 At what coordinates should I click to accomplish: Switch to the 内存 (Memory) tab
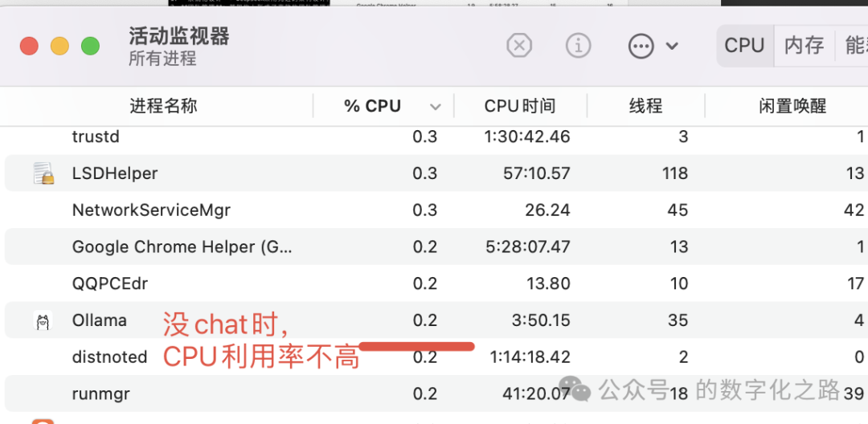coord(804,45)
